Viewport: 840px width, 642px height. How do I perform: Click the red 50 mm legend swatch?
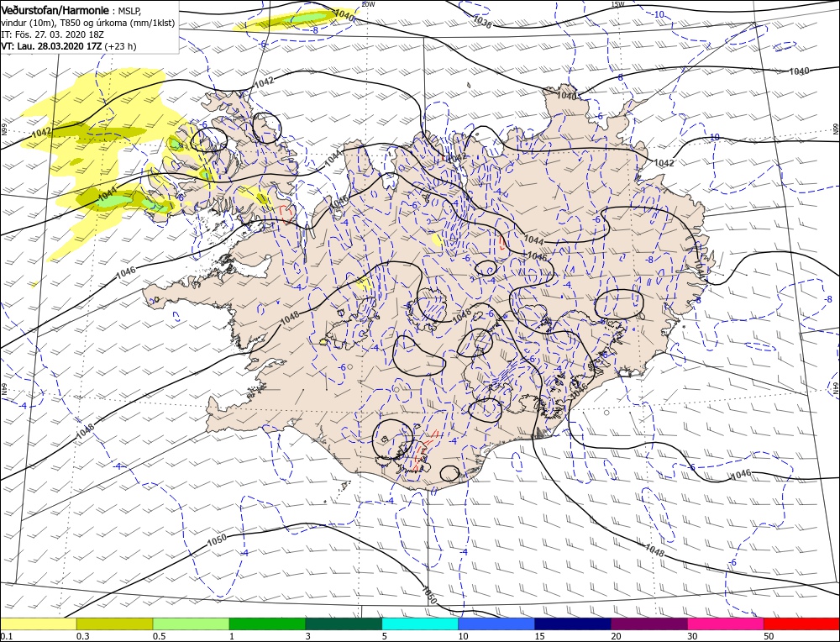tap(802, 624)
